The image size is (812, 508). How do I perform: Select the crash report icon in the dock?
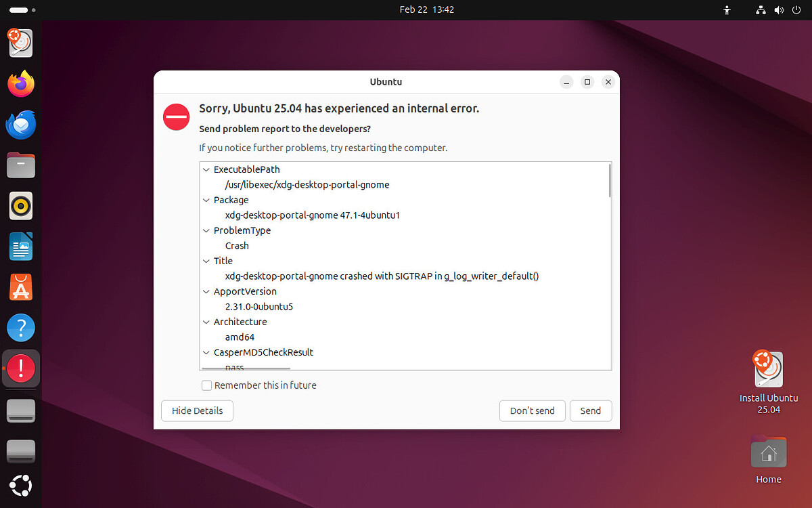click(20, 368)
